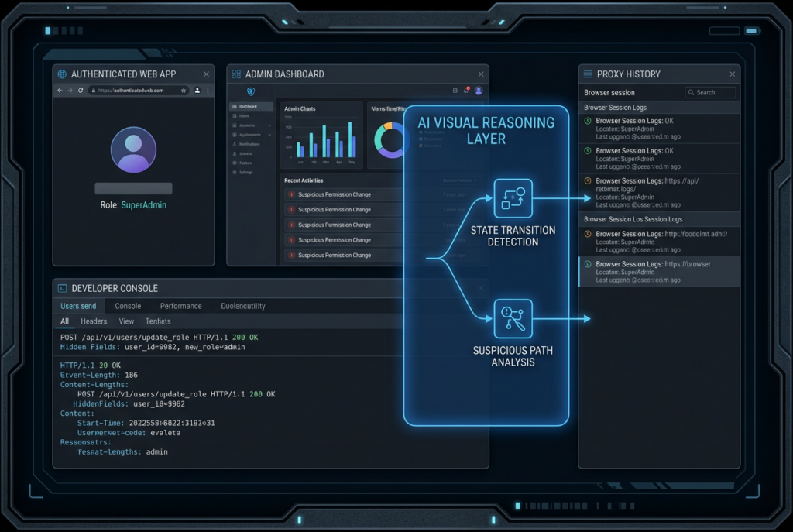Click the Suspicious Path Analysis icon
The width and height of the screenshot is (793, 532).
tap(513, 318)
